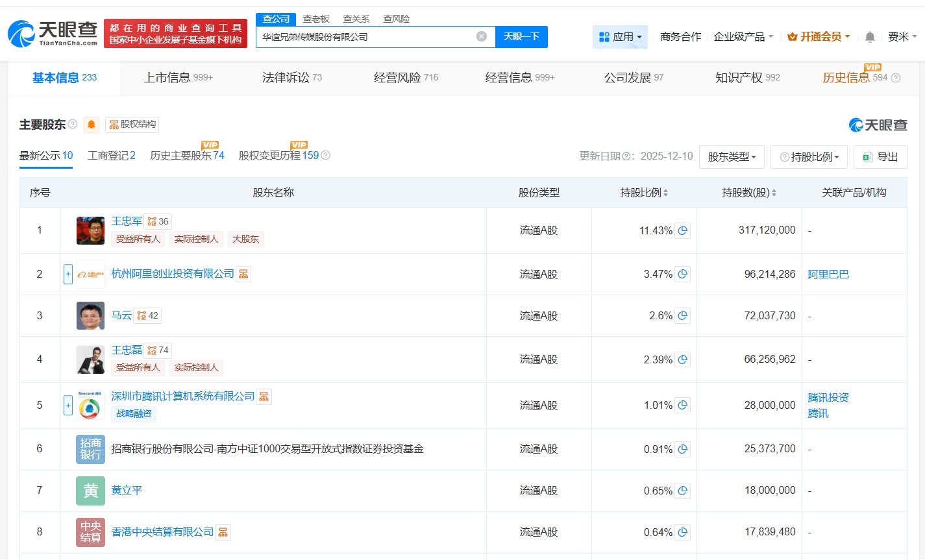Screen dimensions: 925x560
Task: Click the bell notification icon in header
Action: 870,37
